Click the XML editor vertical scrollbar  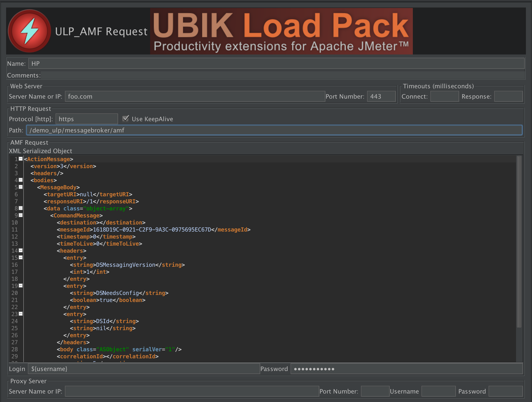click(519, 242)
